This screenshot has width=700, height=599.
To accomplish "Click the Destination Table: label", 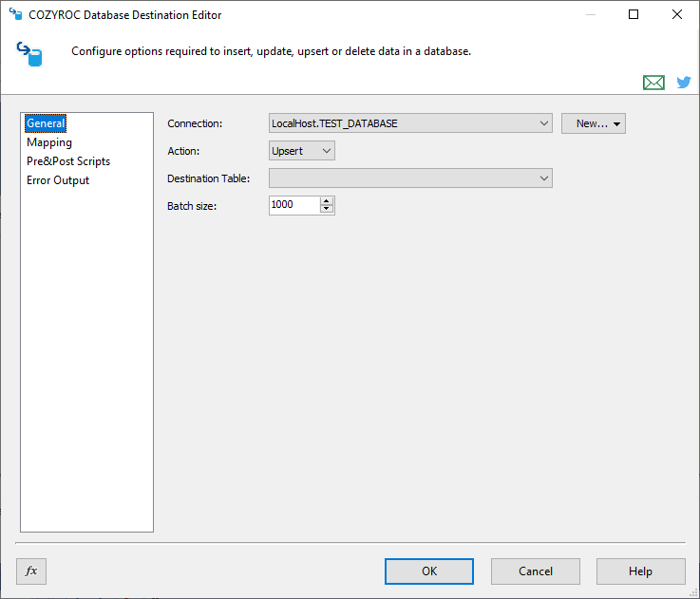I will point(209,178).
